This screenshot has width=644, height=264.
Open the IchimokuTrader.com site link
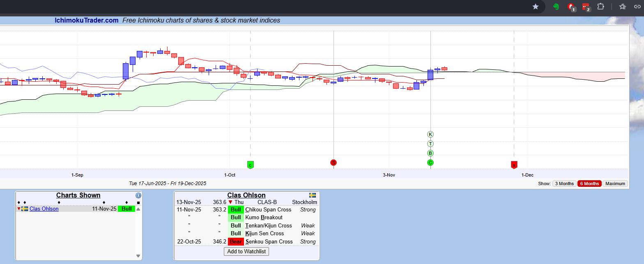coord(87,20)
